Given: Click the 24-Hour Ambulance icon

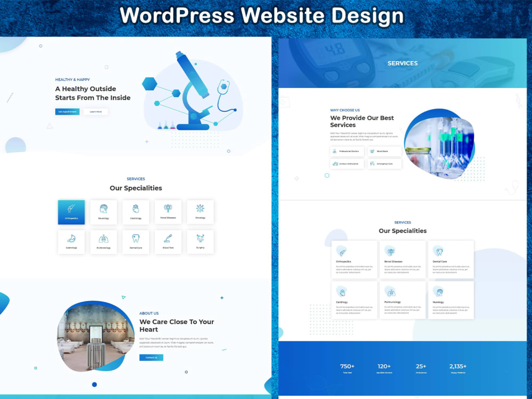Looking at the screenshot, I should [335, 164].
